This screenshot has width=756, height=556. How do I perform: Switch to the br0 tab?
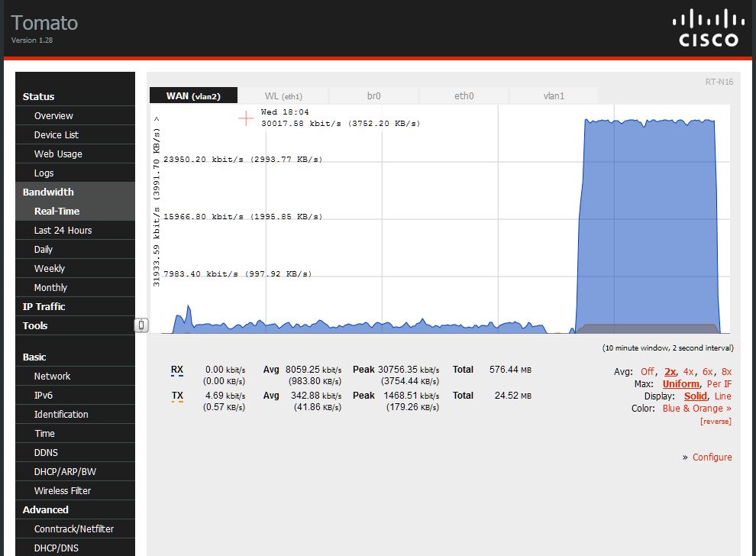pos(373,96)
